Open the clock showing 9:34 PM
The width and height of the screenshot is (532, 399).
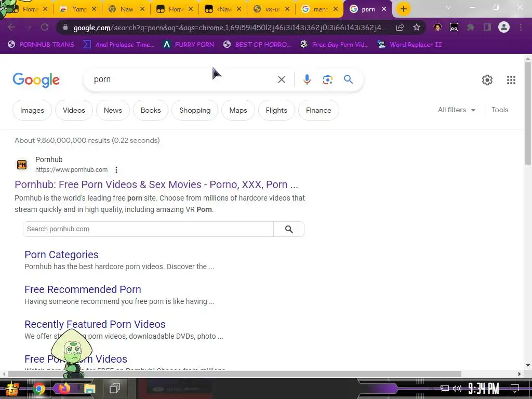pyautogui.click(x=484, y=389)
